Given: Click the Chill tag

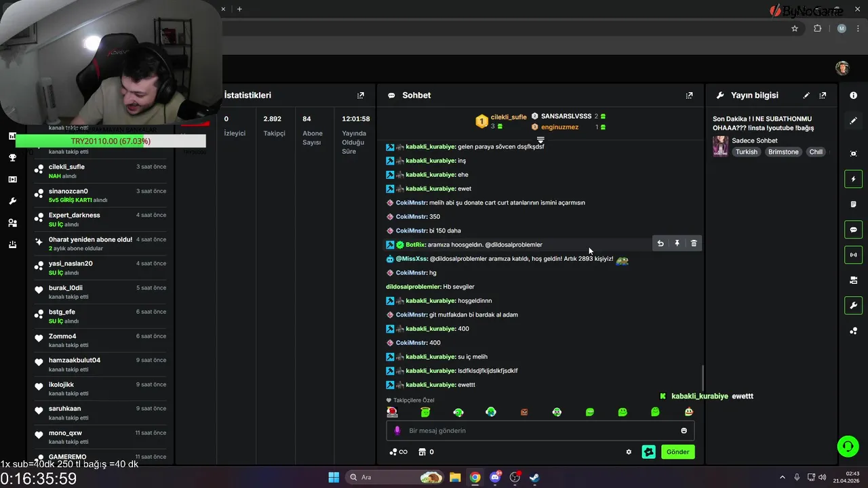Looking at the screenshot, I should (x=816, y=152).
